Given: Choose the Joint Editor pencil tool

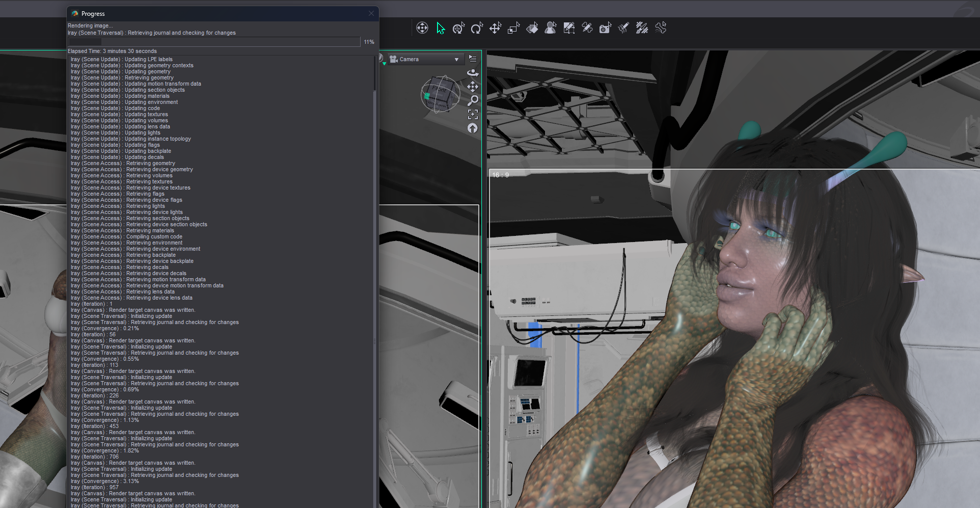Looking at the screenshot, I should click(x=587, y=28).
